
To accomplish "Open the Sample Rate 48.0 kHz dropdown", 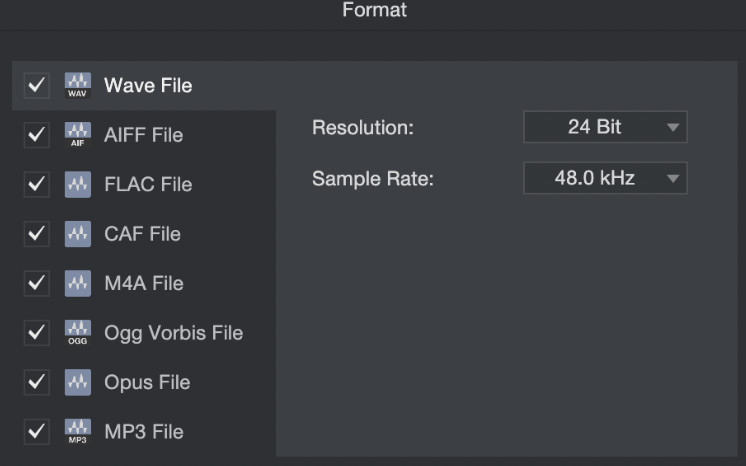I will pos(605,178).
